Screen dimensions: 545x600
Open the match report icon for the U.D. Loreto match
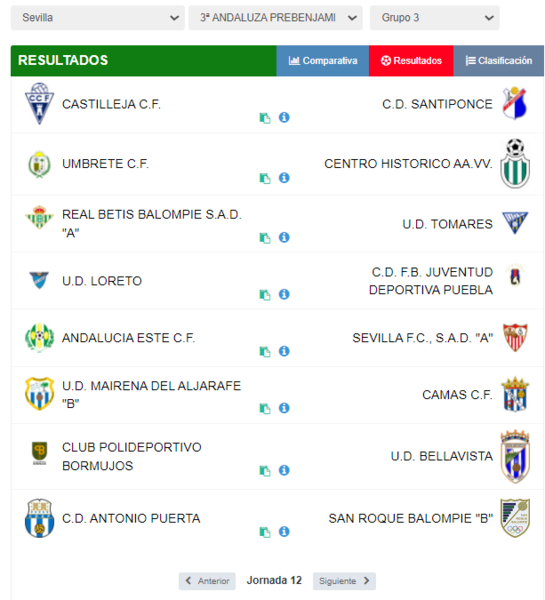click(x=265, y=295)
